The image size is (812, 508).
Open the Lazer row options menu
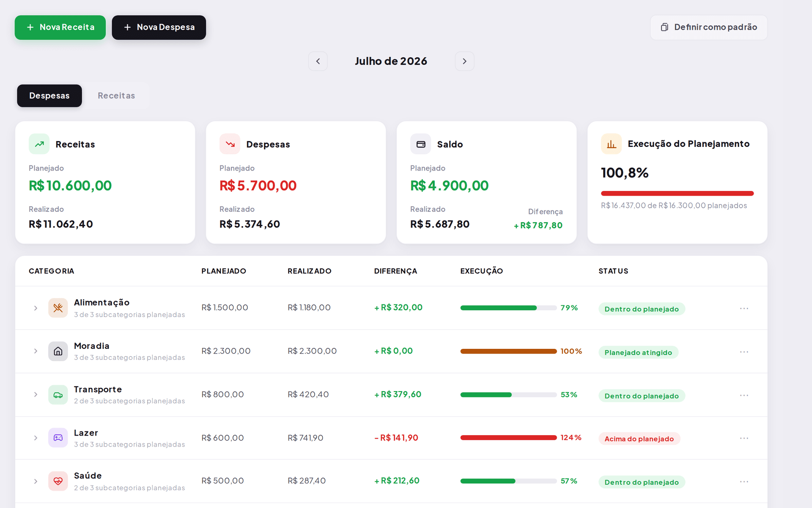[x=744, y=438]
